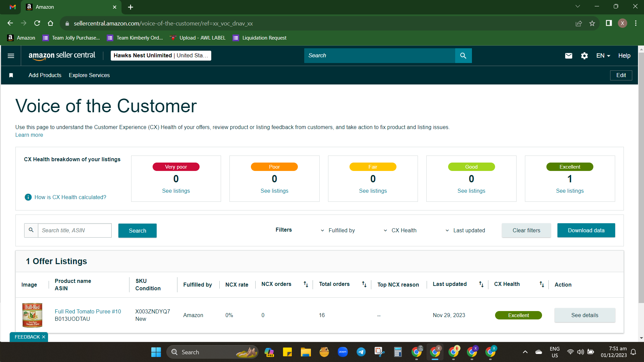Open the settings gear icon
The width and height of the screenshot is (644, 362).
(x=584, y=56)
